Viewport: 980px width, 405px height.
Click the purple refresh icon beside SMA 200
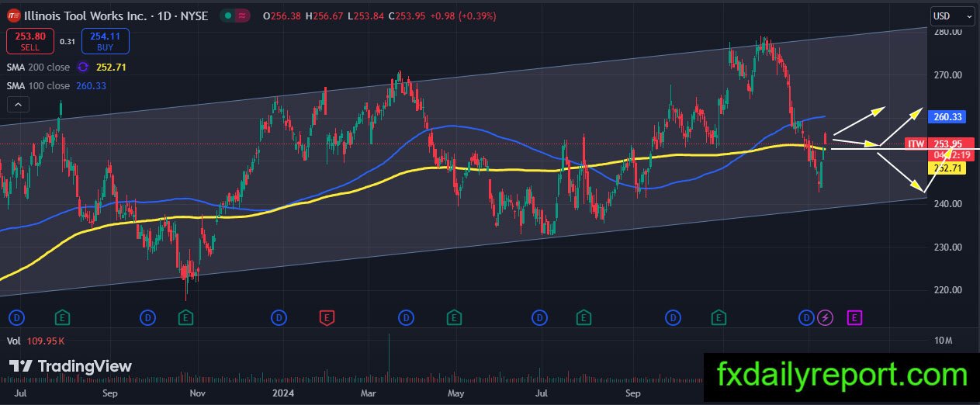[x=81, y=67]
